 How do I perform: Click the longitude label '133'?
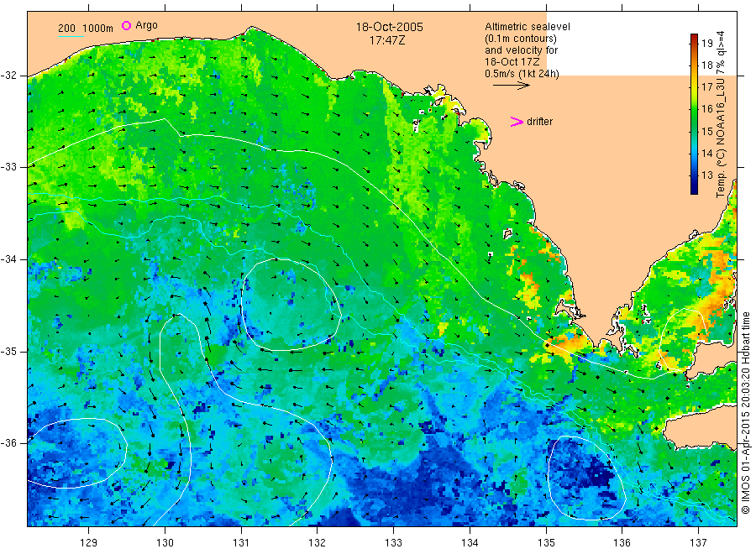(x=393, y=542)
